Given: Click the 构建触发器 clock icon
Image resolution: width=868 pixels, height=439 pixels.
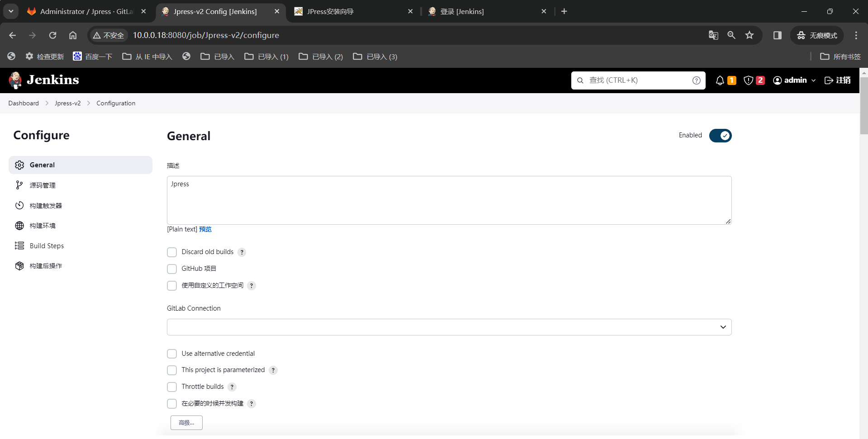Looking at the screenshot, I should click(x=19, y=206).
